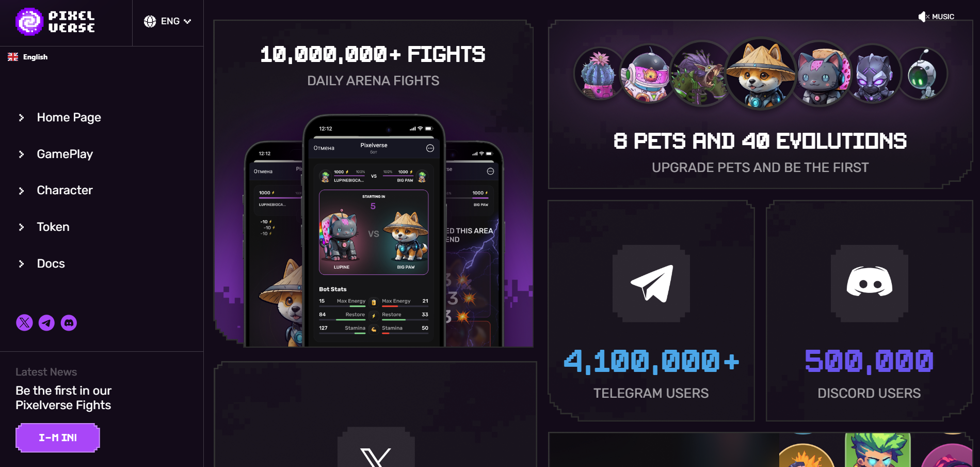Expand the ENG language dropdown arrow
The width and height of the screenshot is (980, 467).
point(187,21)
